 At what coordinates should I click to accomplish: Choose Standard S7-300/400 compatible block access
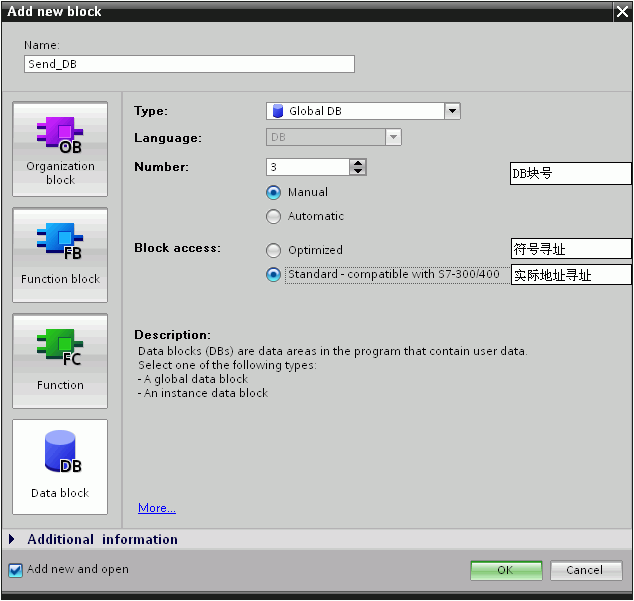pos(273,275)
